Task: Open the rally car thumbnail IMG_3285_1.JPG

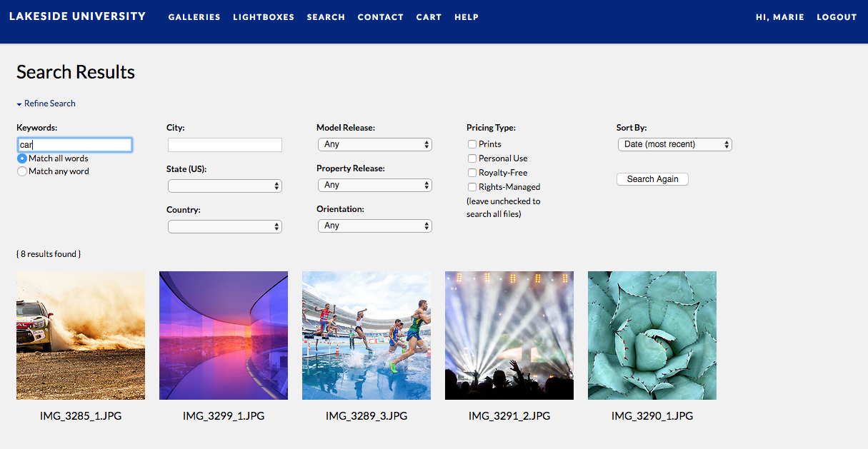Action: tap(81, 336)
